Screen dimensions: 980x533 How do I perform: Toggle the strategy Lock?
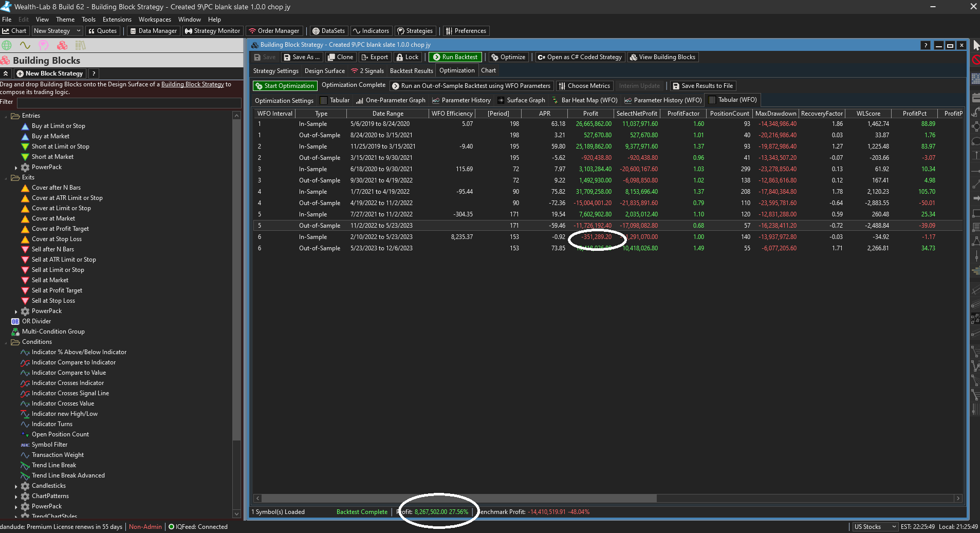408,57
